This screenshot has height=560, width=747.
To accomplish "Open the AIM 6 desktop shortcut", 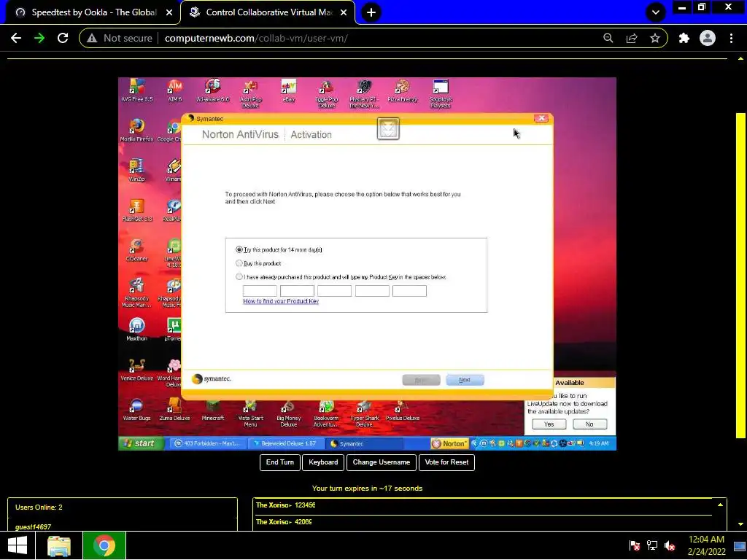I will pos(175,90).
